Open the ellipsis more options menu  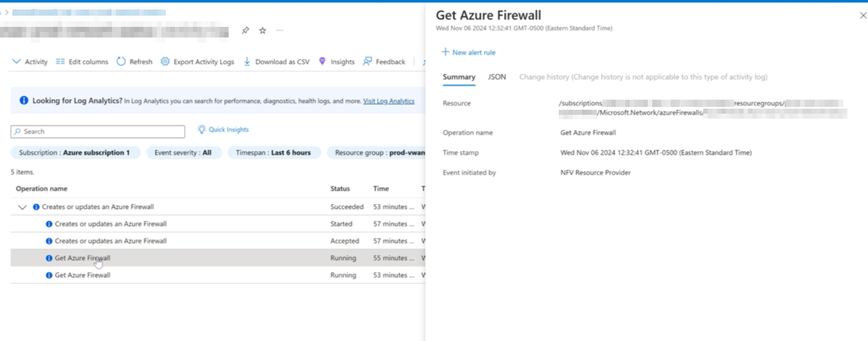(280, 31)
